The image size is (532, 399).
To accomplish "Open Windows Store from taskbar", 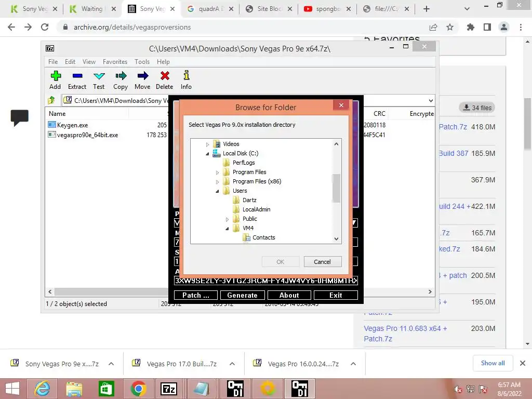I will point(106,389).
